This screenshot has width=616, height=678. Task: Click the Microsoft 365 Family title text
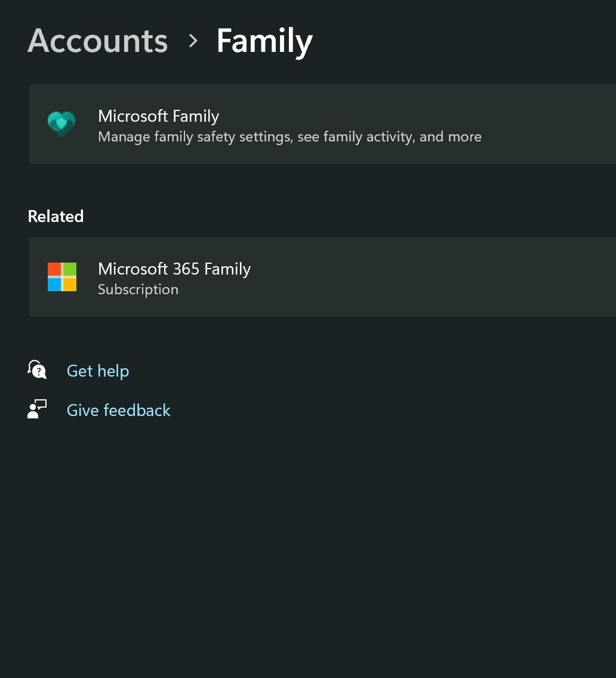(174, 269)
